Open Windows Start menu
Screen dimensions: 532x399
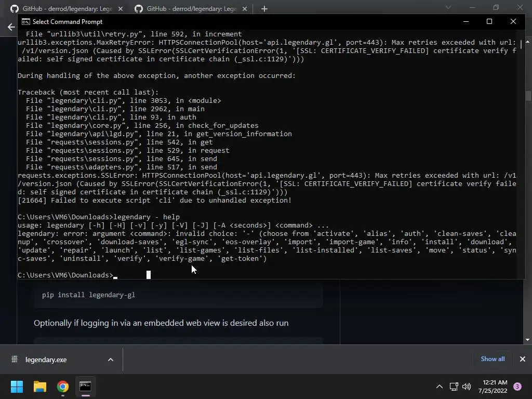[17, 387]
